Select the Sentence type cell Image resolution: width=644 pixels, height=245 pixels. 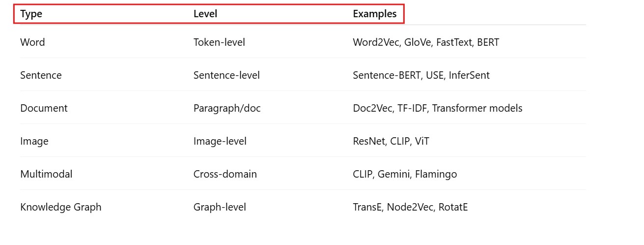[41, 75]
